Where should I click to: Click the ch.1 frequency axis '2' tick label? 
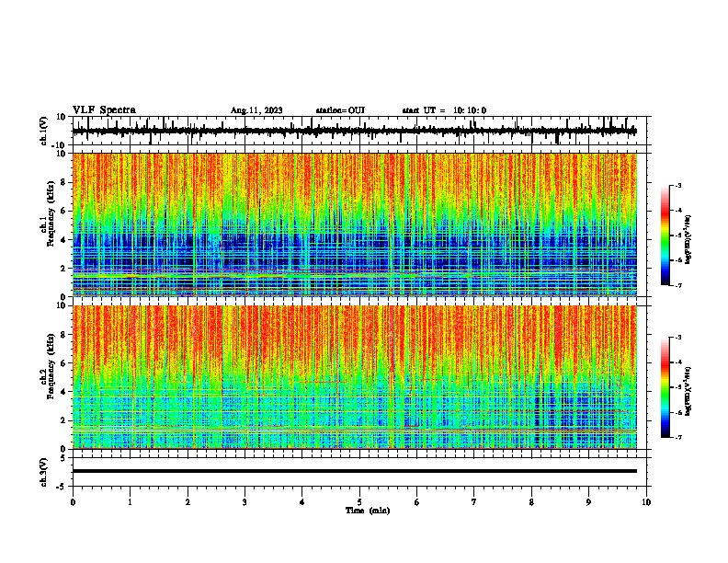click(63, 268)
